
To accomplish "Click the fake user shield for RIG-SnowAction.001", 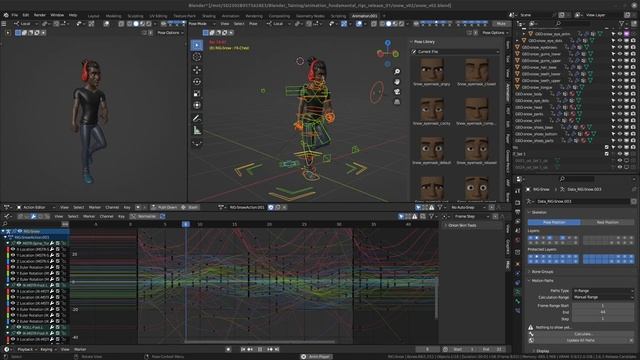I will (271, 207).
